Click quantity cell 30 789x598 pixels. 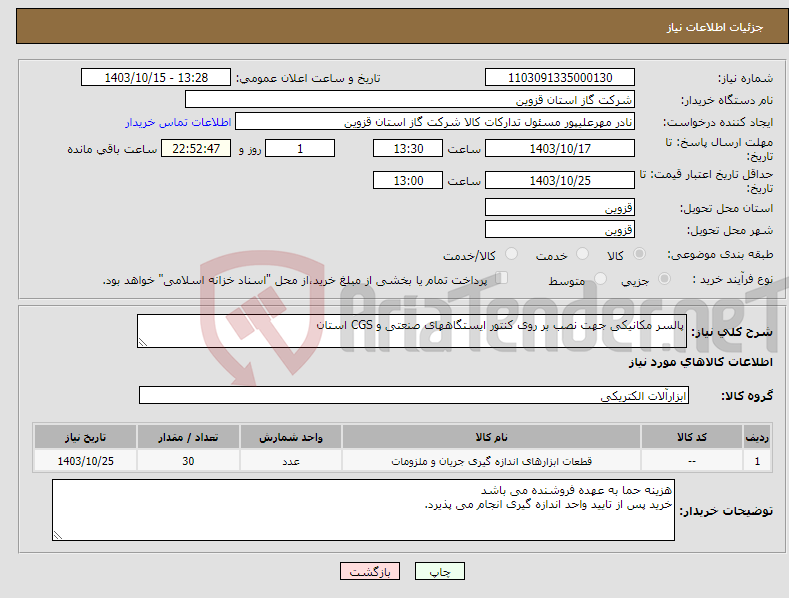[x=188, y=461]
